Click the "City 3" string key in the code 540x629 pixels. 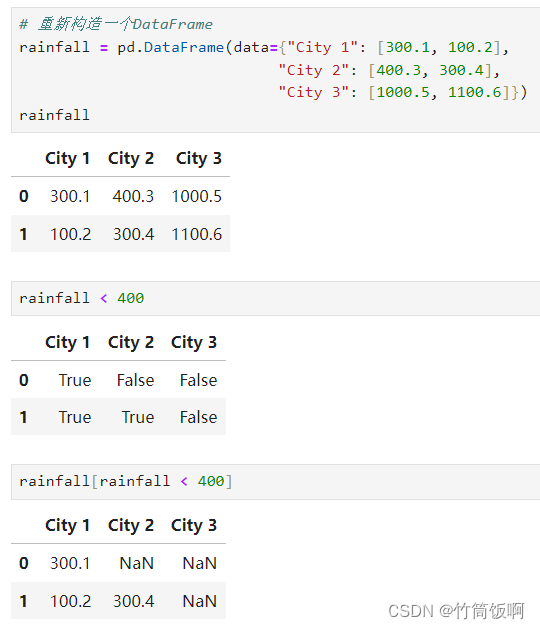click(314, 92)
